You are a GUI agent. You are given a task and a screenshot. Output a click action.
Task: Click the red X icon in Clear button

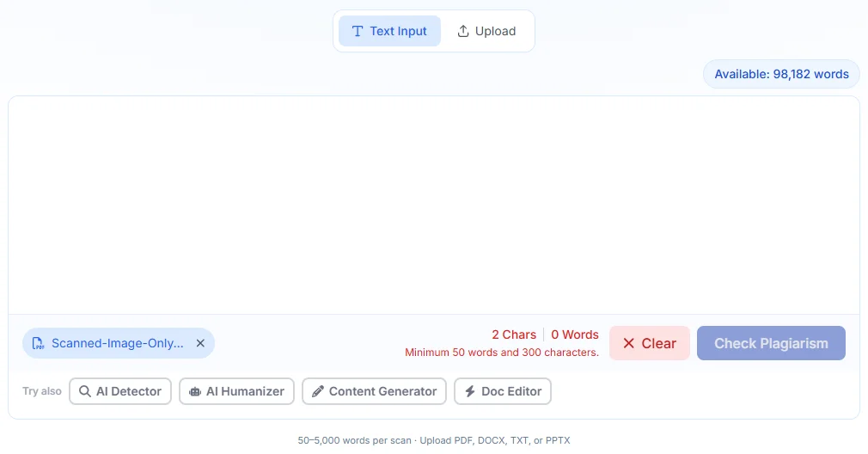(629, 343)
